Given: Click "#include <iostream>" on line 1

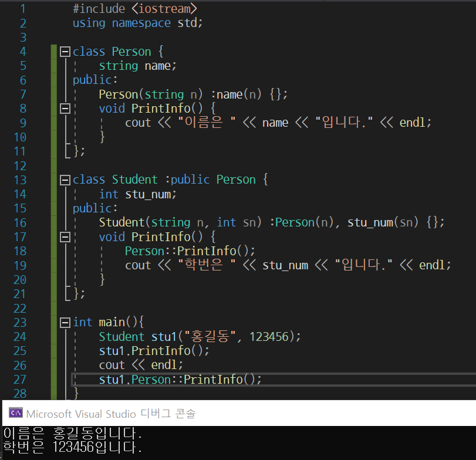Looking at the screenshot, I should [135, 9].
